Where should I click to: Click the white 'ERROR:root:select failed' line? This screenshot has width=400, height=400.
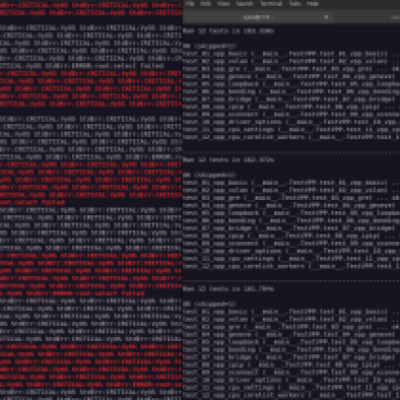click(117, 66)
